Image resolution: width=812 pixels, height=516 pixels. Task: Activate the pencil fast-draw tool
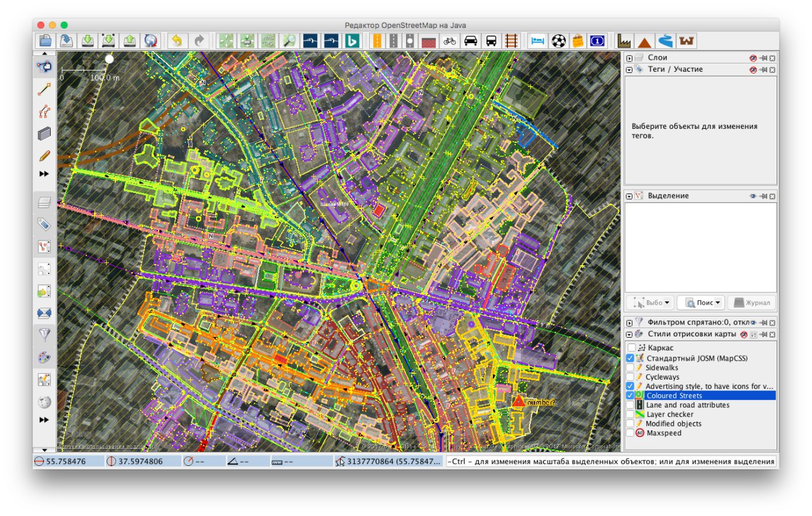pyautogui.click(x=44, y=156)
